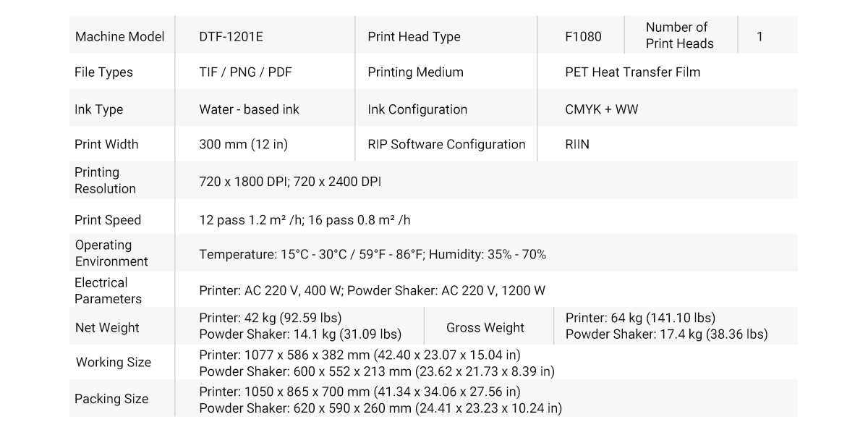Click the 720 x 1800 DPI resolution text
This screenshot has width=868, height=430.
(243, 181)
